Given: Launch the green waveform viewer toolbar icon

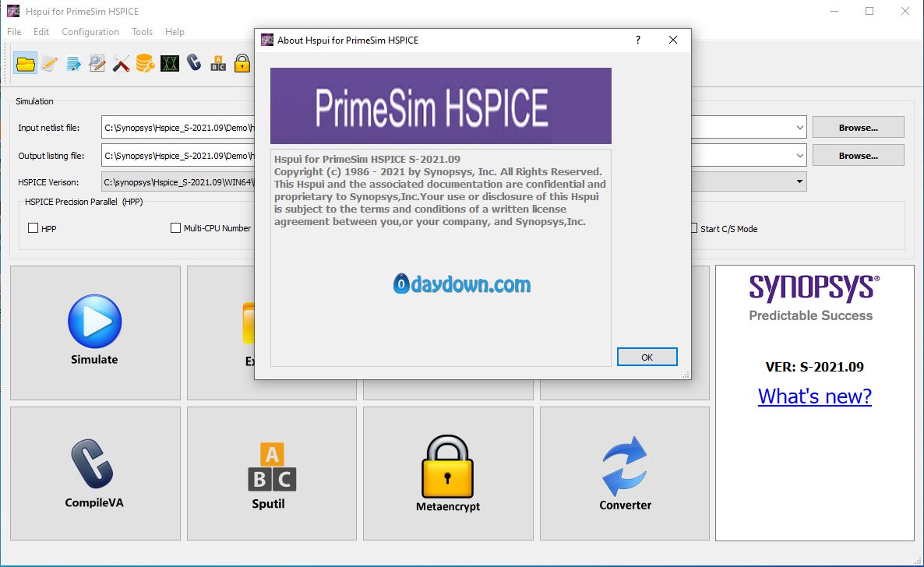Looking at the screenshot, I should click(170, 63).
